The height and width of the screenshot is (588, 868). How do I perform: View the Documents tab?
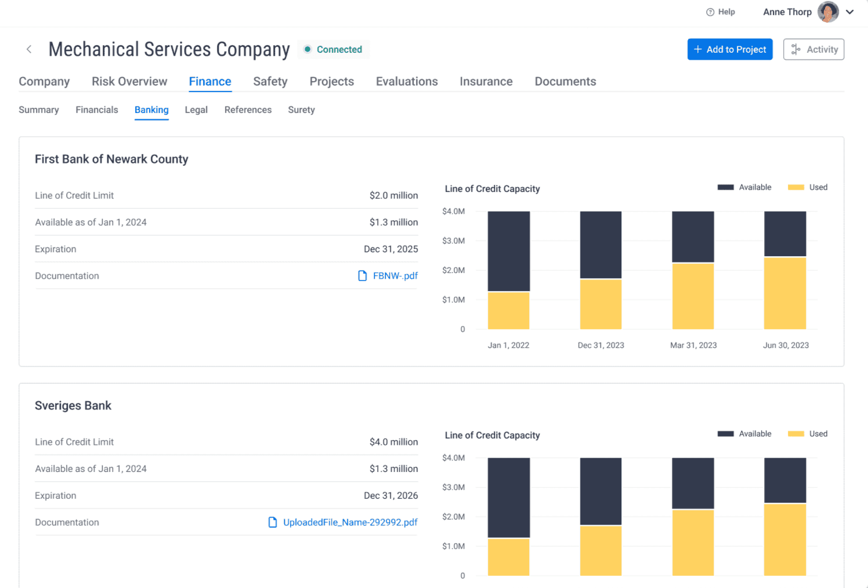tap(565, 82)
